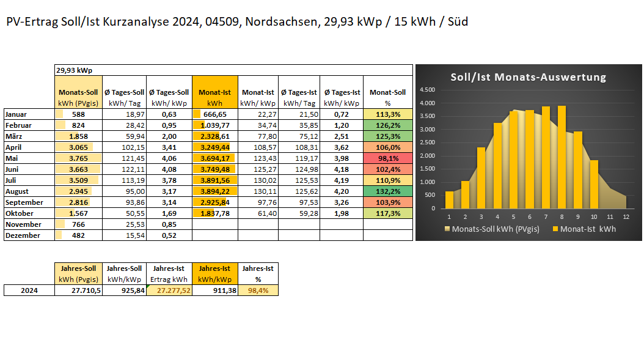Click the März Monat-Ist value 2.328,61

click(x=215, y=136)
